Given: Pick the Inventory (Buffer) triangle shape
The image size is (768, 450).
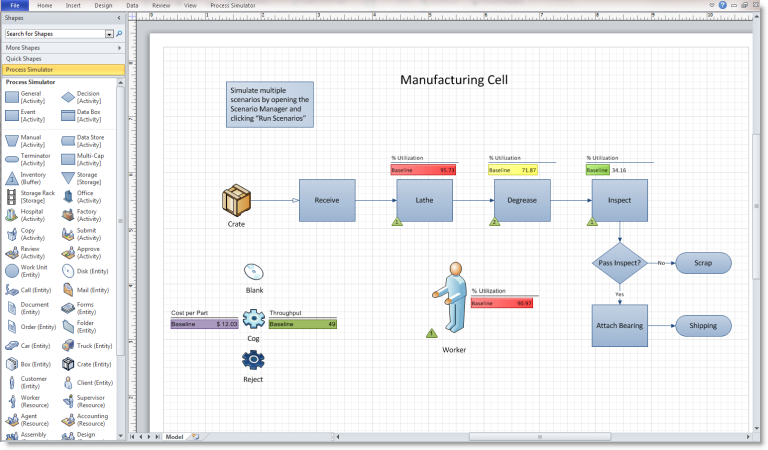Looking at the screenshot, I should click(11, 178).
